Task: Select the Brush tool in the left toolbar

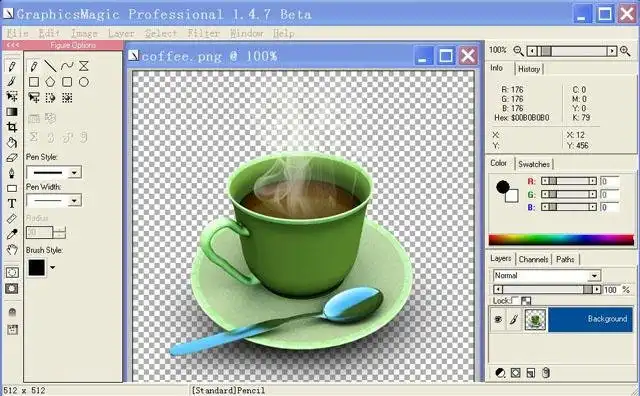Action: pos(12,81)
